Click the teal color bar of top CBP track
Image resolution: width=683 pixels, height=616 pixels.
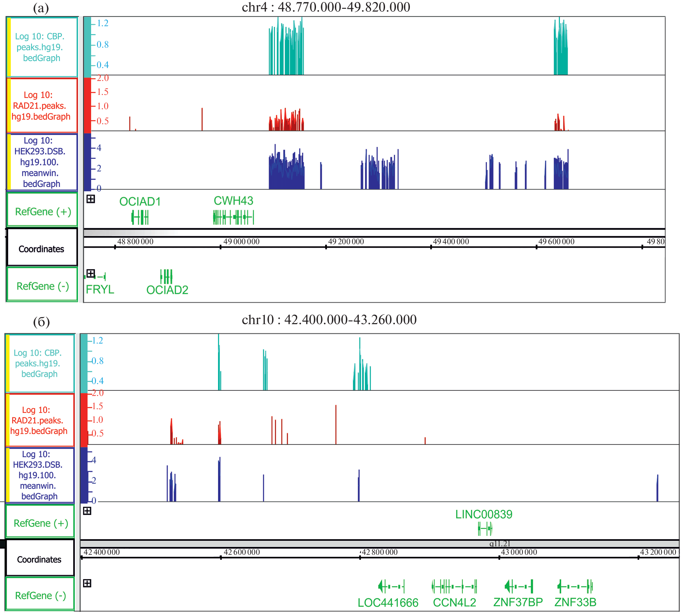click(x=87, y=47)
